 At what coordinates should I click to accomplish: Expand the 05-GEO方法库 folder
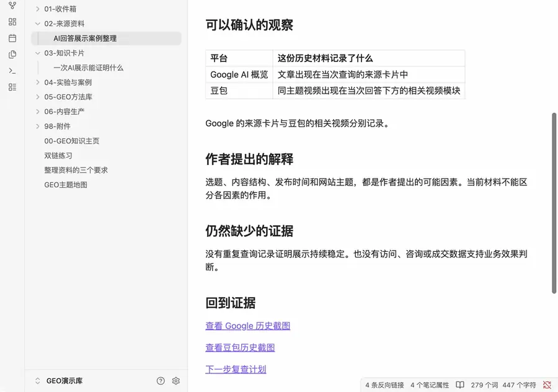coord(37,97)
